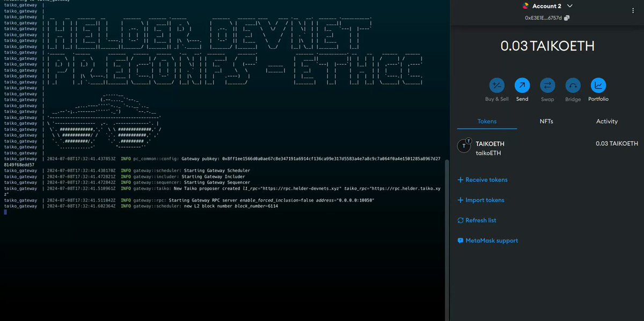Click the plus icon beside Import tokens

(x=460, y=200)
